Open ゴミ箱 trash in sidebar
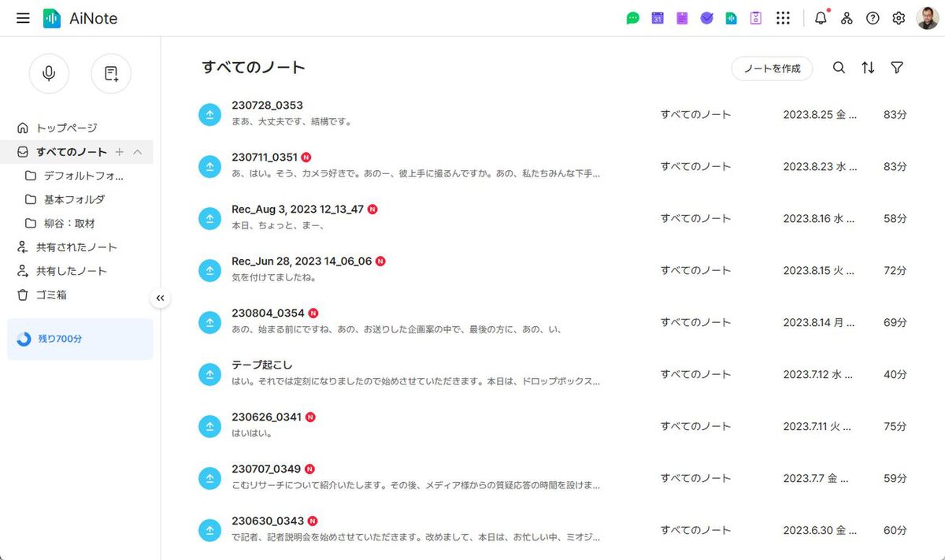This screenshot has width=945, height=560. (x=51, y=295)
